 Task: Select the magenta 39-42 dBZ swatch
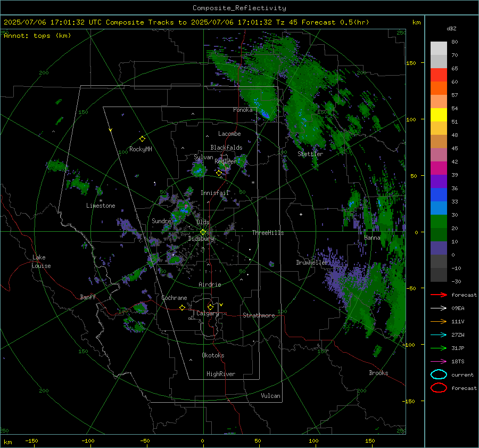point(439,168)
